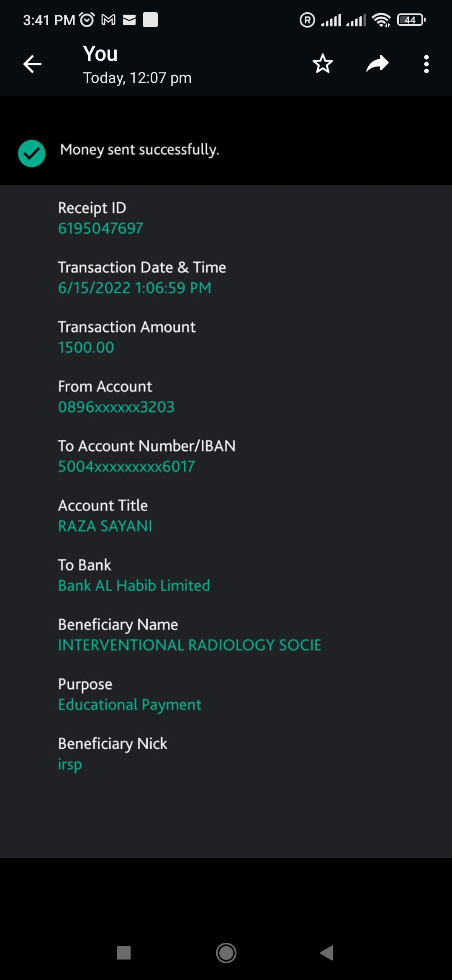Tap "Money sent successfully." message
This screenshot has width=452, height=980.
pos(139,150)
